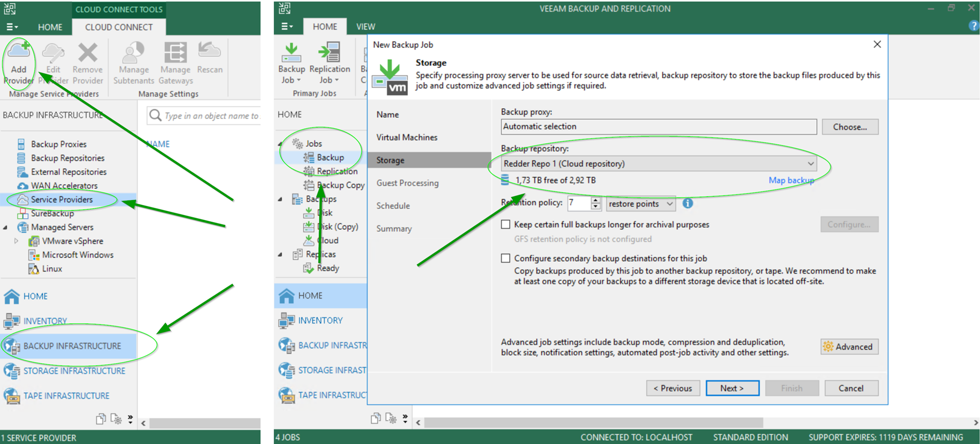
Task: Click the retention policy info icon
Action: 687,203
